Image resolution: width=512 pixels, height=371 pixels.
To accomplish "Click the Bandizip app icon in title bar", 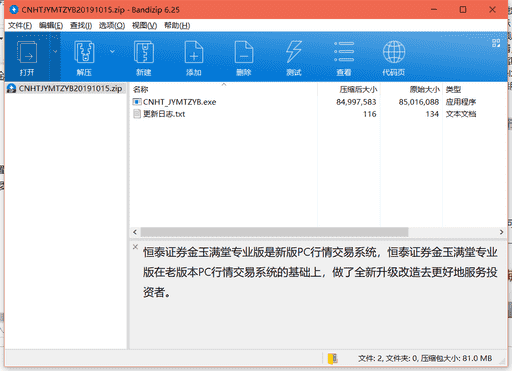I will pos(14,9).
